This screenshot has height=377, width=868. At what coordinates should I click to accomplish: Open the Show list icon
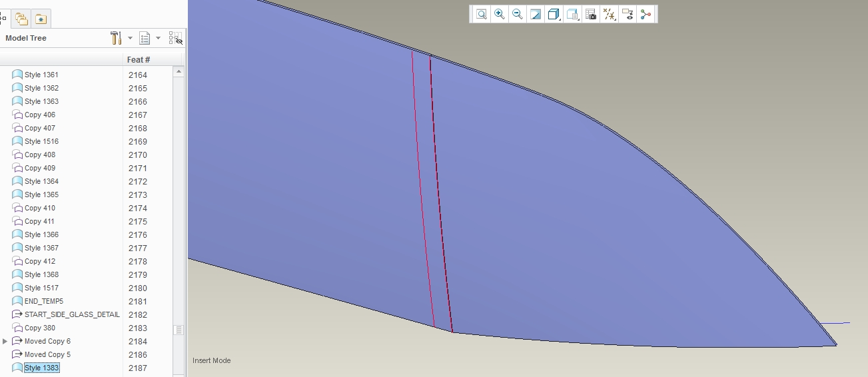coord(145,38)
